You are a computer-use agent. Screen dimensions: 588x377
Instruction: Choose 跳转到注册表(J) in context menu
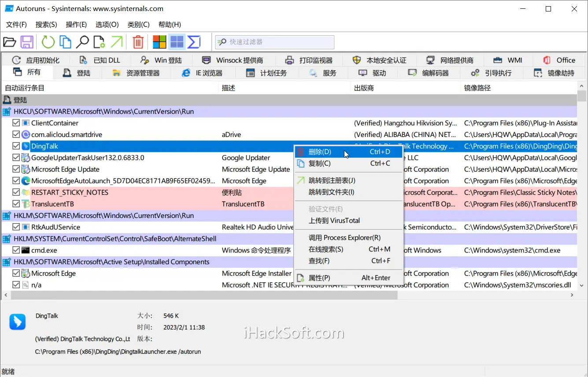348,181
